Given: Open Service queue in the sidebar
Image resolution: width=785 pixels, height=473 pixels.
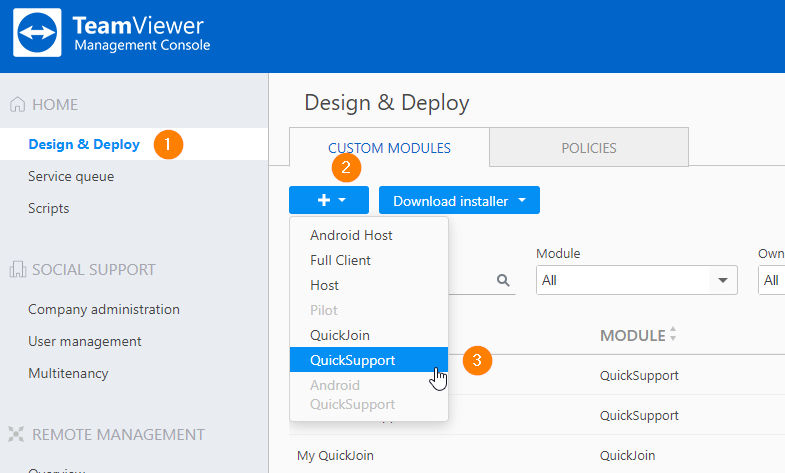Looking at the screenshot, I should pyautogui.click(x=71, y=177).
